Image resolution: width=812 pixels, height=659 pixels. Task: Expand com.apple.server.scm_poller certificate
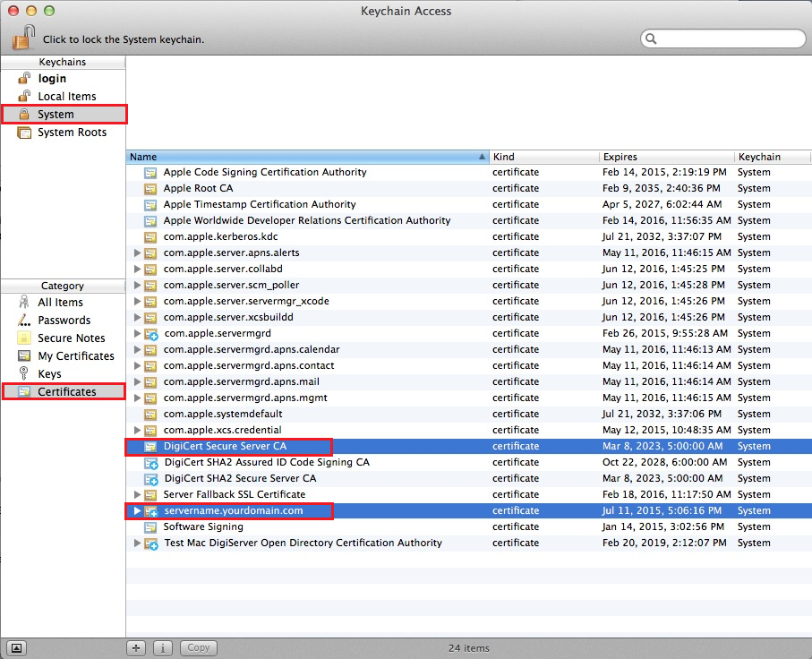137,285
